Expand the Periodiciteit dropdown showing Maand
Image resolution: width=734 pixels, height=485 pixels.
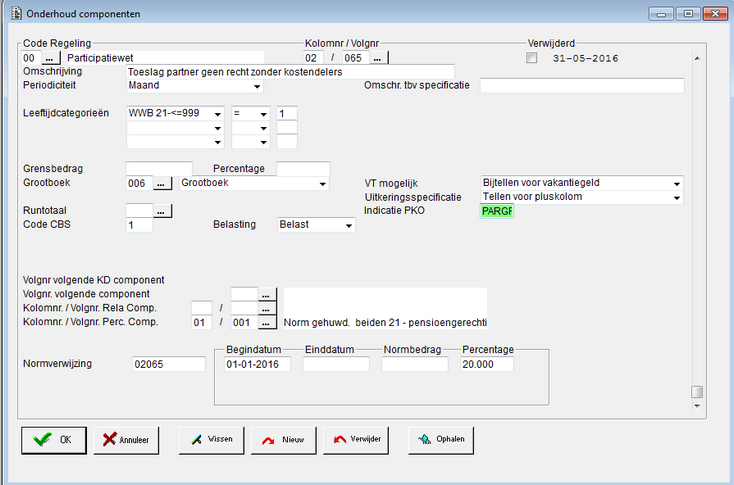tap(257, 86)
